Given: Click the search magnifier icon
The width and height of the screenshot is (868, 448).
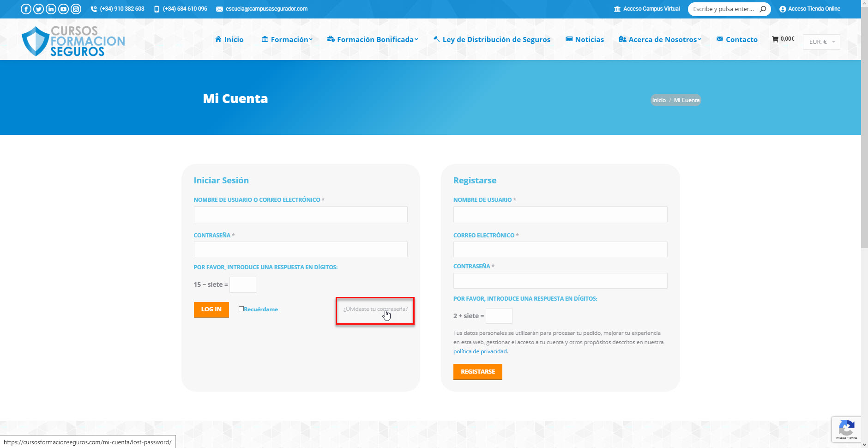Looking at the screenshot, I should coord(763,9).
